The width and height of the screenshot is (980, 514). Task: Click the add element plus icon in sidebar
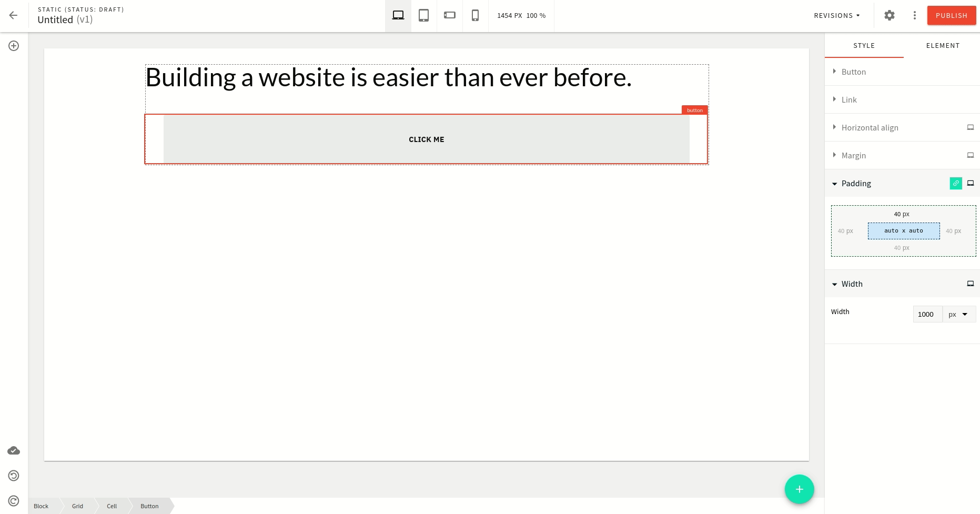[x=14, y=46]
